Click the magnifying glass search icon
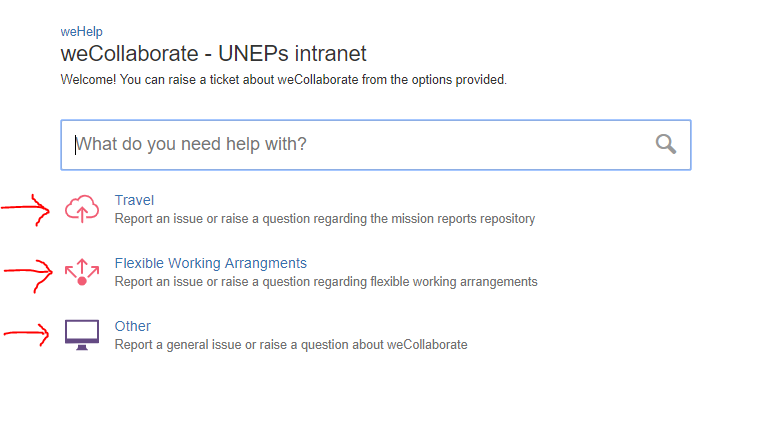Viewport: 765px width, 430px height. tap(665, 144)
